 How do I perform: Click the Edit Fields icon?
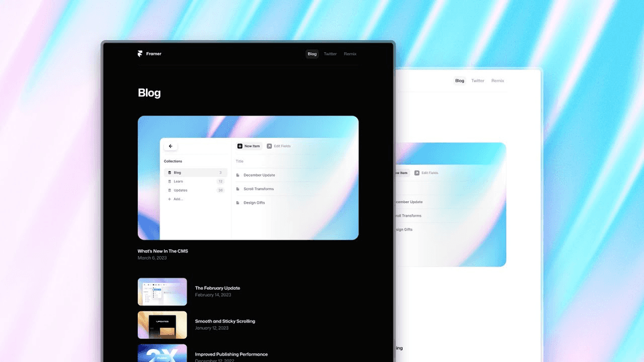[x=270, y=146]
